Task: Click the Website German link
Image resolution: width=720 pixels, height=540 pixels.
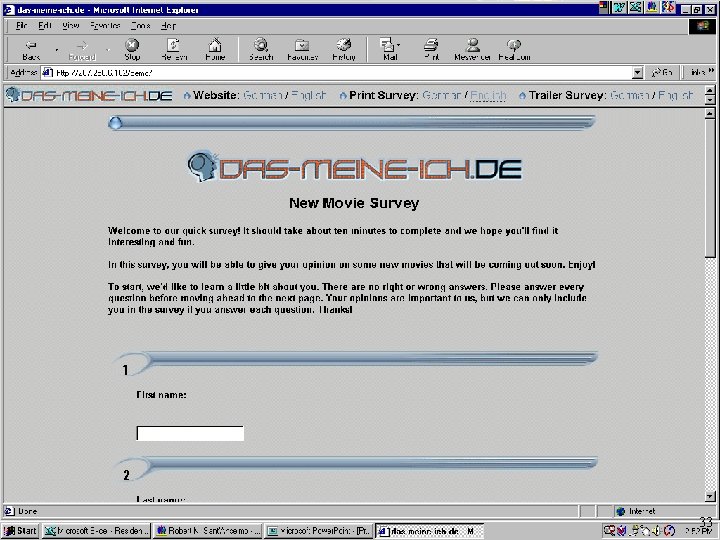Action: [263, 96]
